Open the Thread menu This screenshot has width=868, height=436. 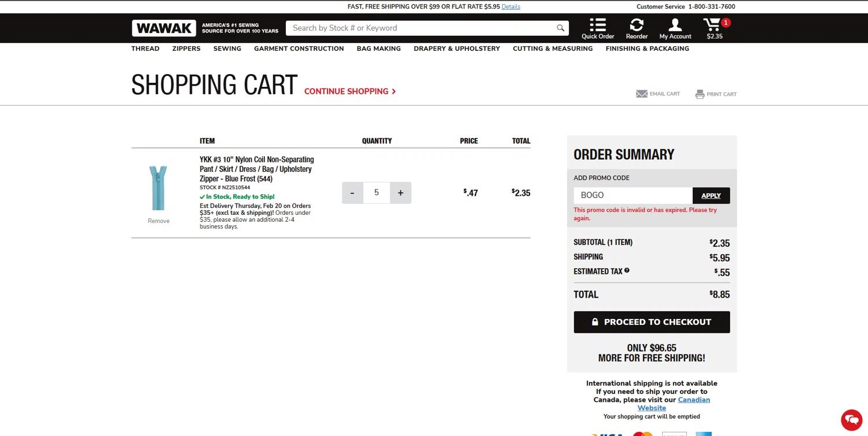coord(145,49)
